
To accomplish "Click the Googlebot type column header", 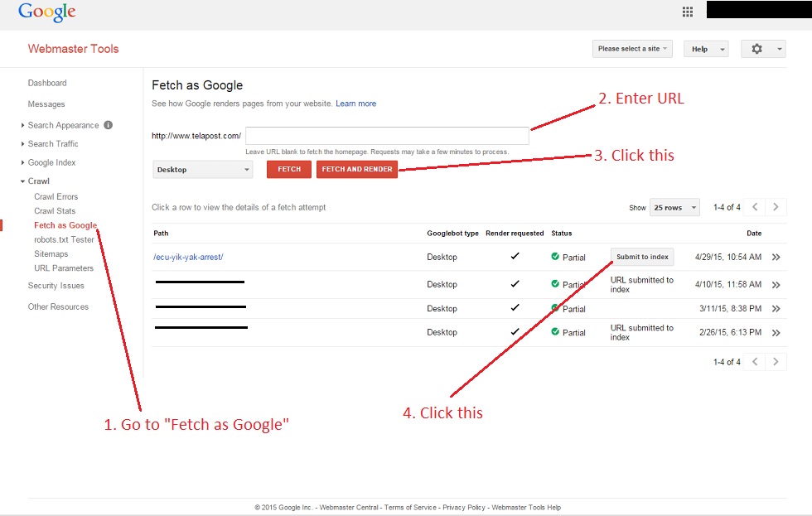I will (x=452, y=234).
